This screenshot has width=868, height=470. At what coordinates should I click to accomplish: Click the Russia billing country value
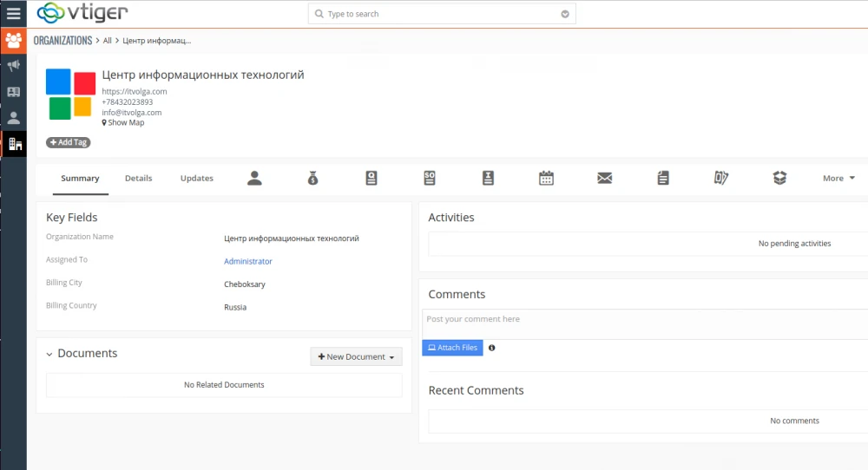point(235,307)
